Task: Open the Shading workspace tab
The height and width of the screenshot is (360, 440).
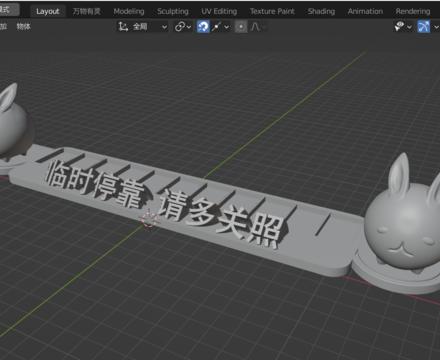Action: [x=321, y=11]
